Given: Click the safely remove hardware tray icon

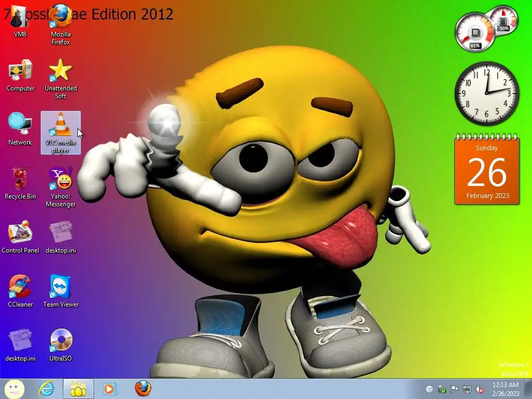Looking at the screenshot, I should click(x=442, y=389).
